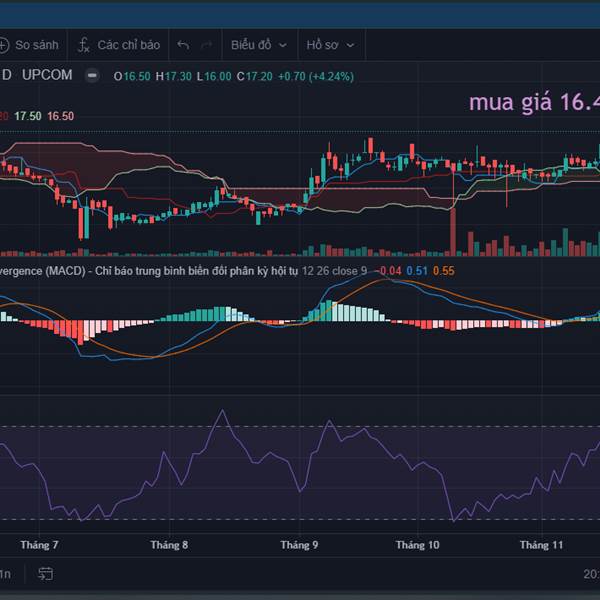Screen dimensions: 600x600
Task: Click the Tháng 9 time axis label
Action: (x=299, y=545)
